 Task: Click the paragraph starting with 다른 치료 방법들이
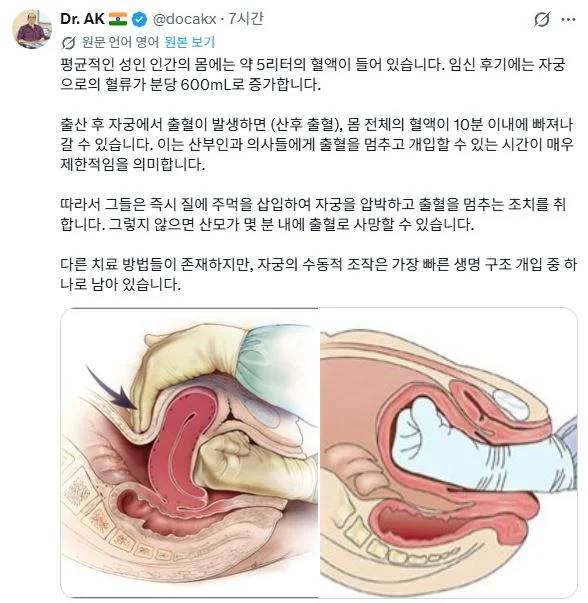(x=318, y=274)
